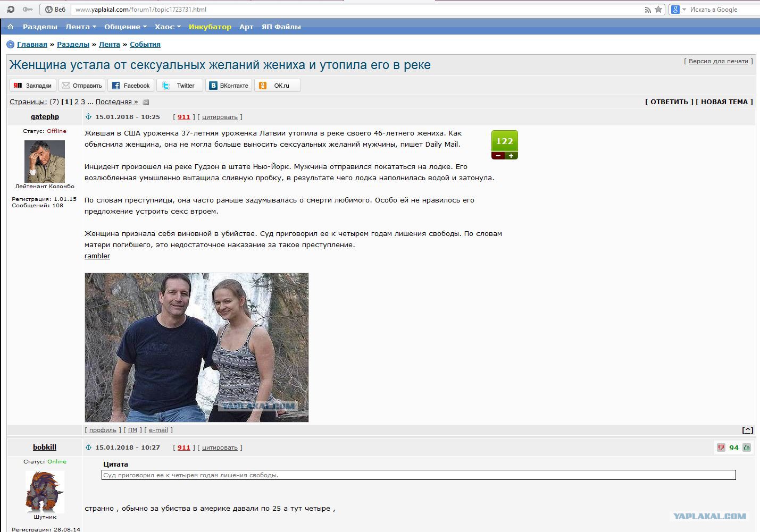Click the home icon in the site navbar
Viewport: 760px width, 532px height.
pos(10,27)
